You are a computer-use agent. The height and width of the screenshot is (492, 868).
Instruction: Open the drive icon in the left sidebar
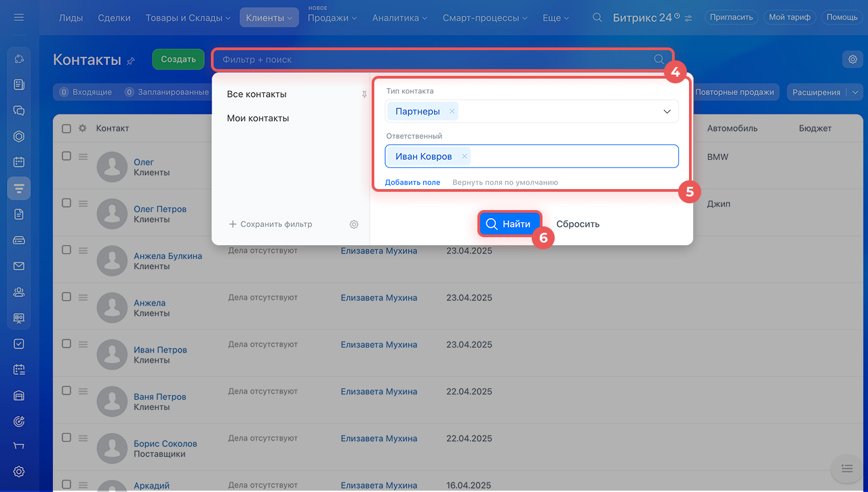[x=19, y=240]
